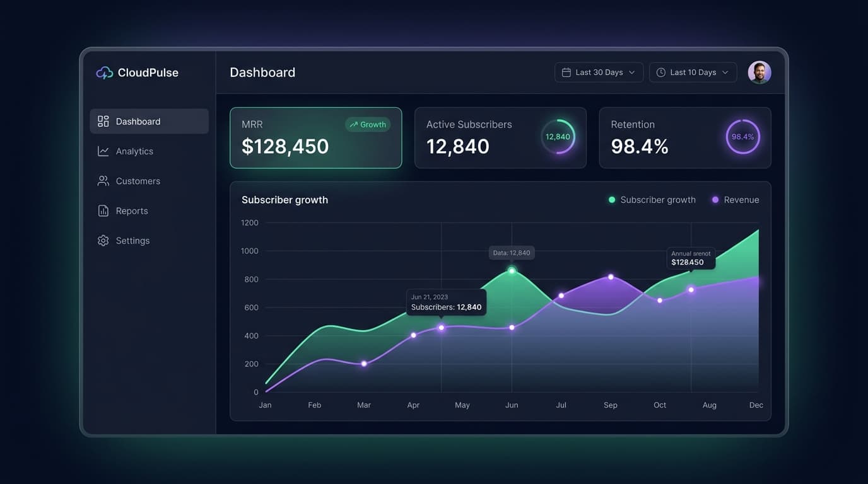The height and width of the screenshot is (484, 868).
Task: Go to the Dashboard menu item
Action: 149,121
